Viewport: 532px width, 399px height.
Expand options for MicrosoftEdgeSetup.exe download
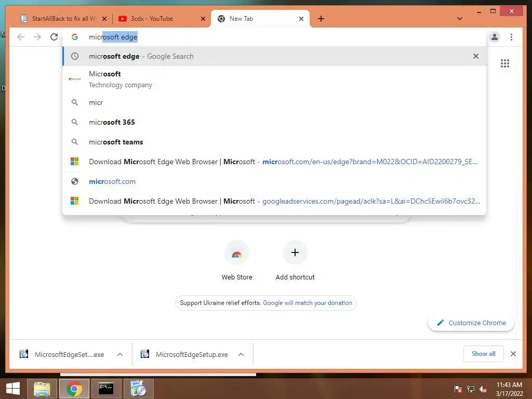241,354
